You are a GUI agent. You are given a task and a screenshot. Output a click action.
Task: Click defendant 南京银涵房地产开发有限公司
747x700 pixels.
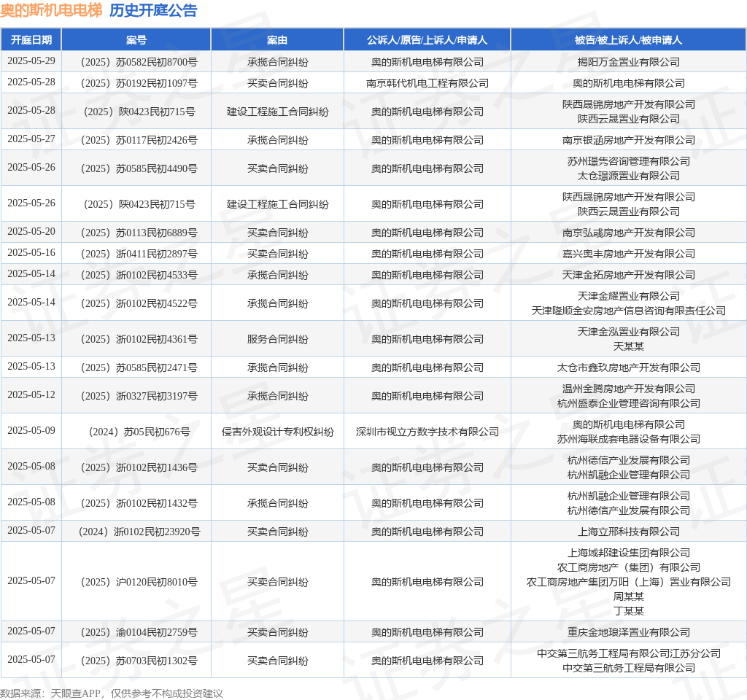(x=628, y=140)
